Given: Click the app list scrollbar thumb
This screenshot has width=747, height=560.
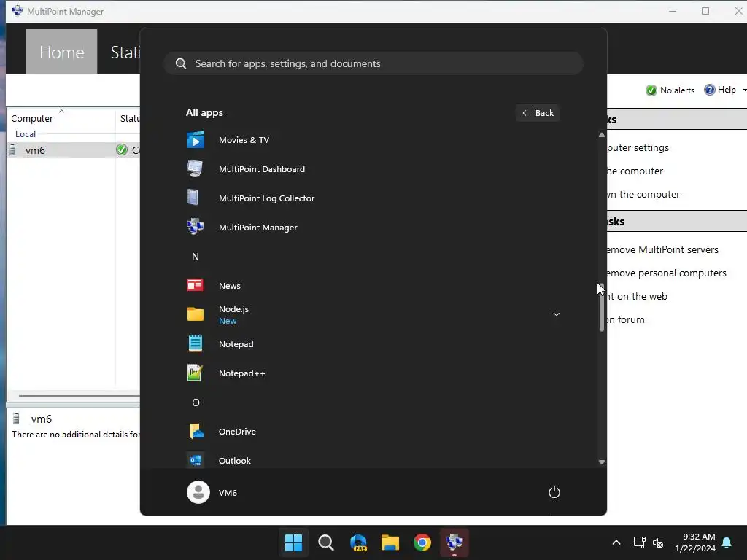Looking at the screenshot, I should pos(602,307).
